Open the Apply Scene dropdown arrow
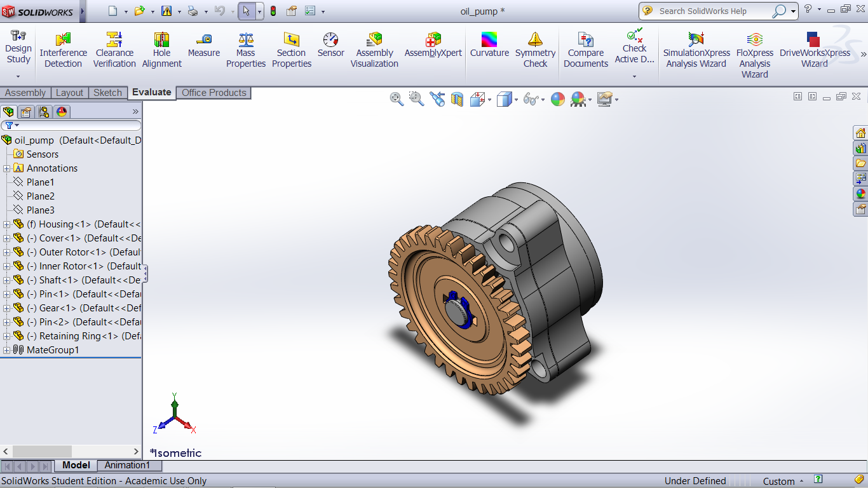This screenshot has height=488, width=868. (590, 100)
